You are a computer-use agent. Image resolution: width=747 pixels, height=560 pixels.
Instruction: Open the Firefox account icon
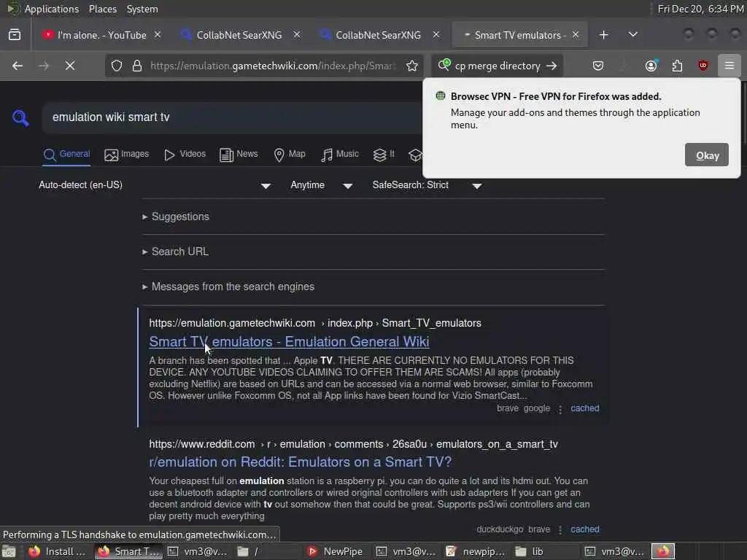[651, 66]
